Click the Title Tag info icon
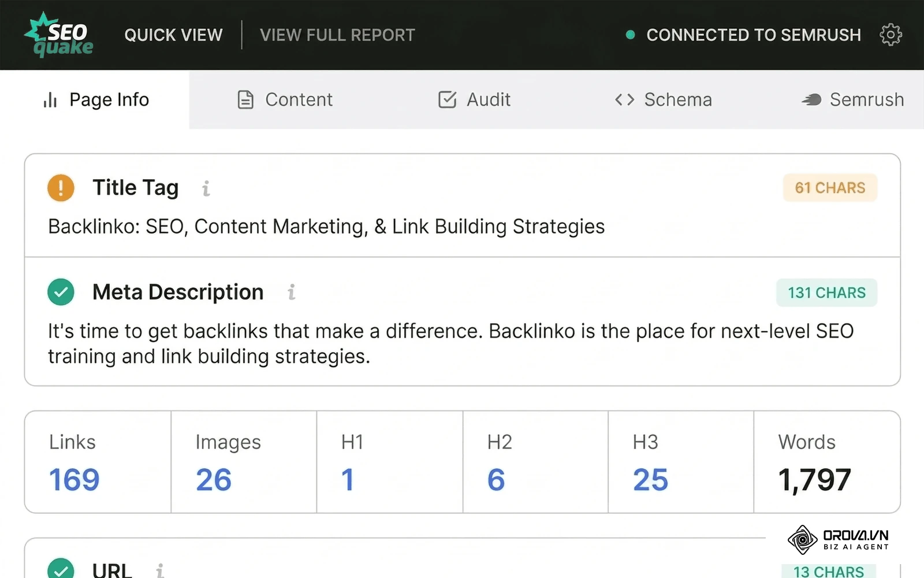The image size is (924, 578). (x=206, y=188)
